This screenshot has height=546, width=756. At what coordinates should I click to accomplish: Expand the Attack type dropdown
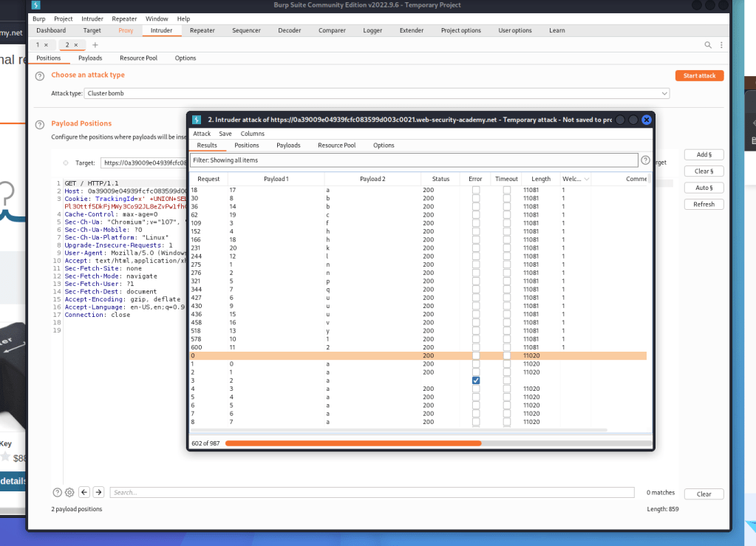coord(664,94)
